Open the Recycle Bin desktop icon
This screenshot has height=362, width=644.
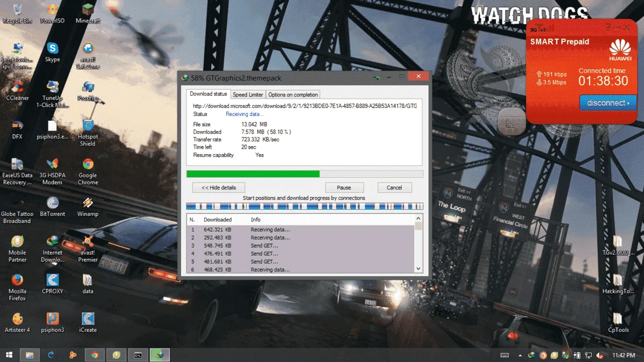[17, 13]
